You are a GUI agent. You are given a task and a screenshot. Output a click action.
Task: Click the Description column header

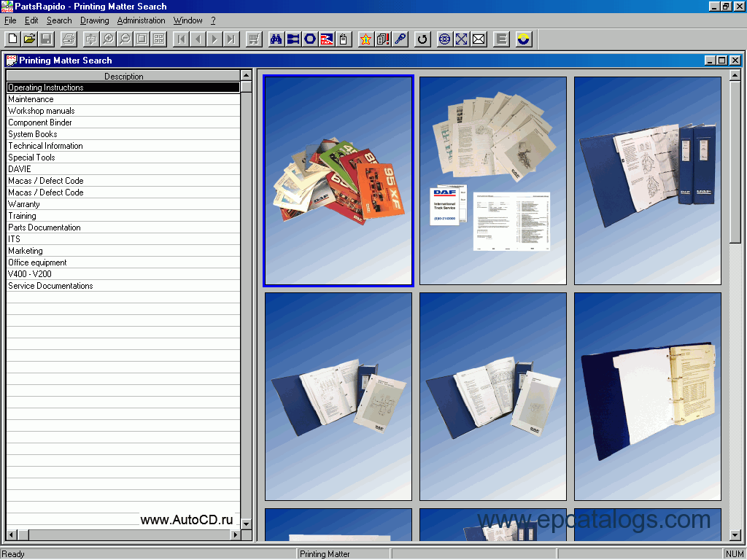pyautogui.click(x=123, y=76)
